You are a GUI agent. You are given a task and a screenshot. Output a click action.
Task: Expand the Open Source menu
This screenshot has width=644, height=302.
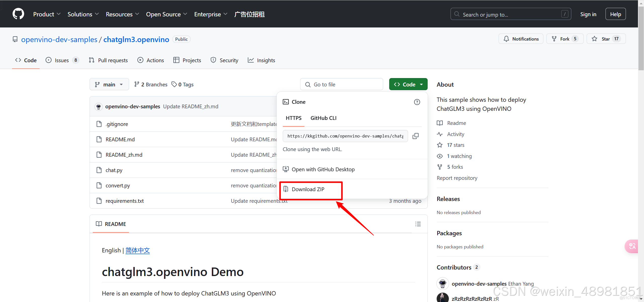[x=167, y=14]
